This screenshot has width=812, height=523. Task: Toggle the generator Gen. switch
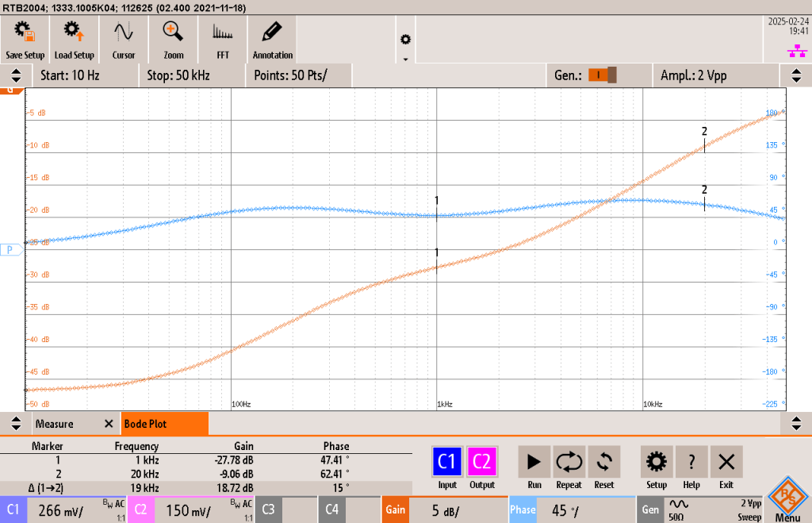(x=601, y=75)
